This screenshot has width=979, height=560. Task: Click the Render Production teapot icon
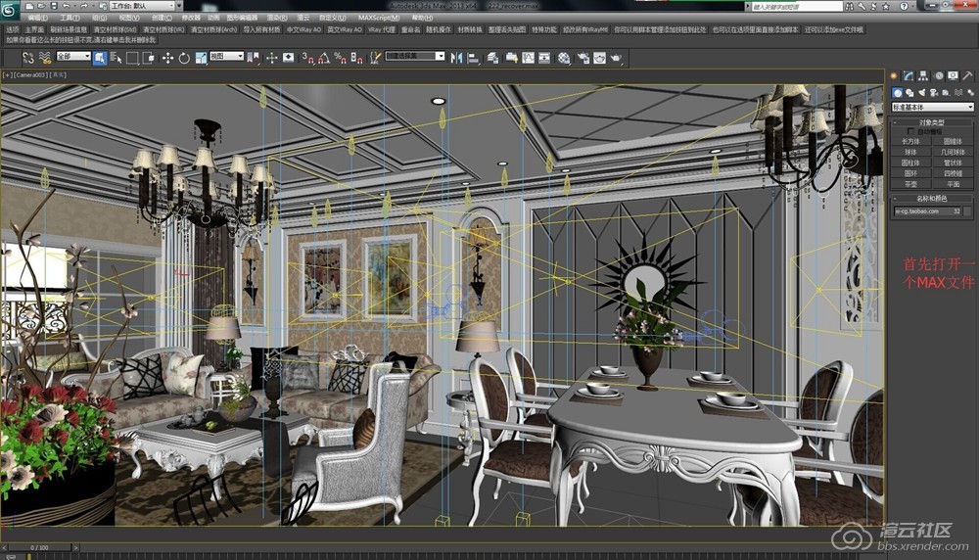(x=616, y=58)
